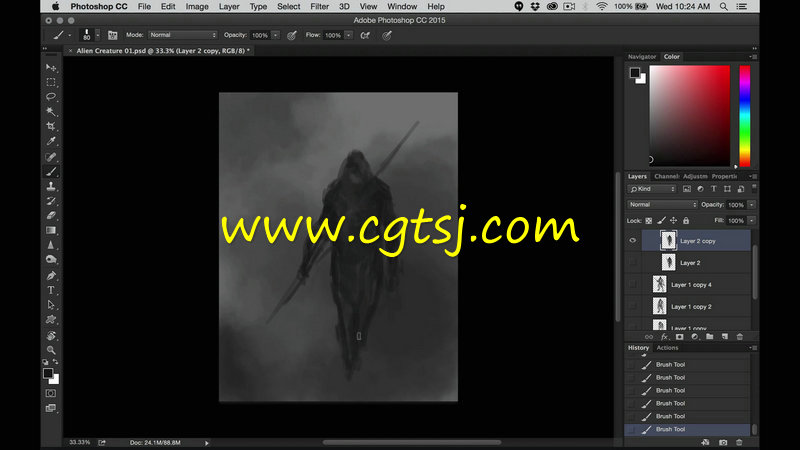Open the Brush panel toggle icon
The width and height of the screenshot is (800, 450).
point(112,35)
